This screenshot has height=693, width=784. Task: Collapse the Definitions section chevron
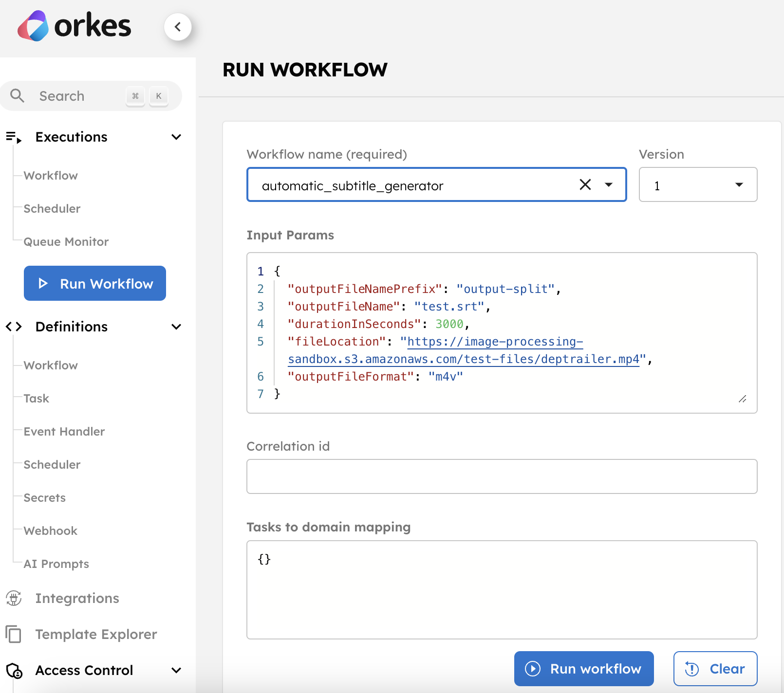click(176, 327)
